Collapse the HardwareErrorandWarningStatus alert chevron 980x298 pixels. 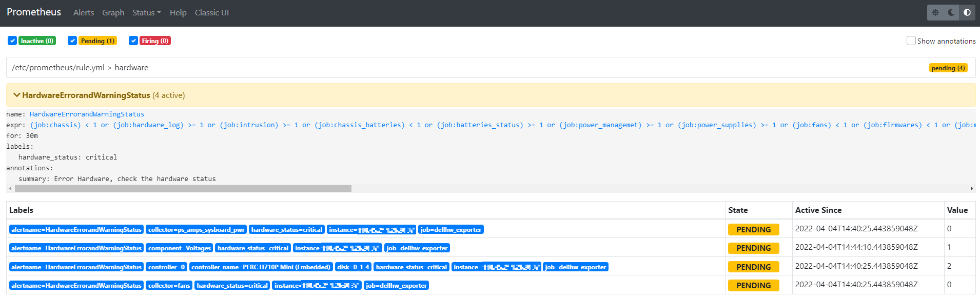click(17, 95)
